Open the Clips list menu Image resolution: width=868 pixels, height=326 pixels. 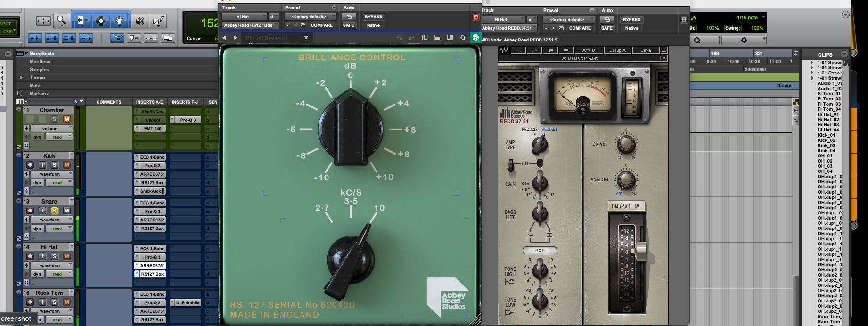844,54
